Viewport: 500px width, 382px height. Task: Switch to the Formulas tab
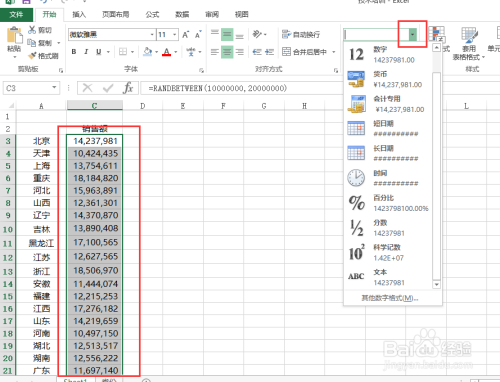(152, 14)
